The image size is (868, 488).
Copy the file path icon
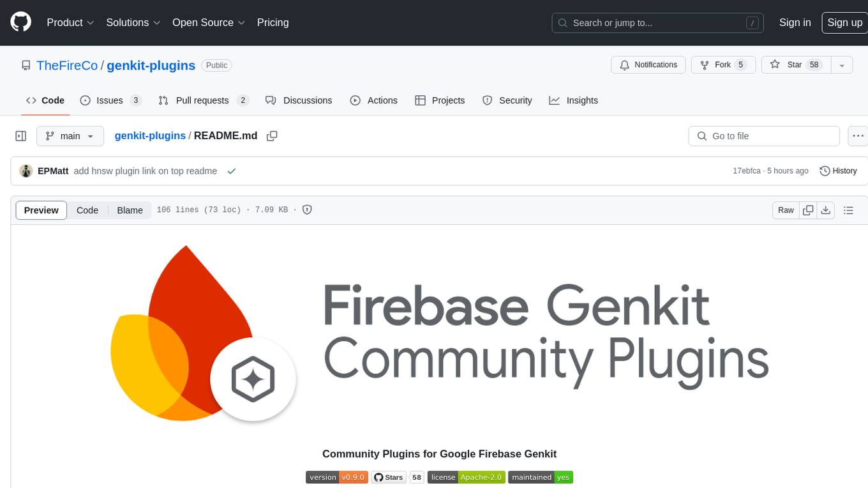click(x=272, y=136)
